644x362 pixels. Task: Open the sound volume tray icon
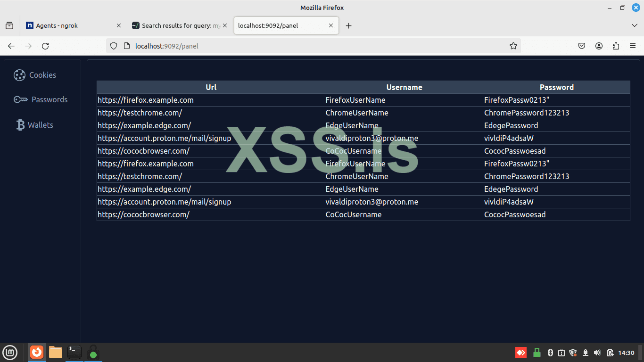pyautogui.click(x=597, y=353)
